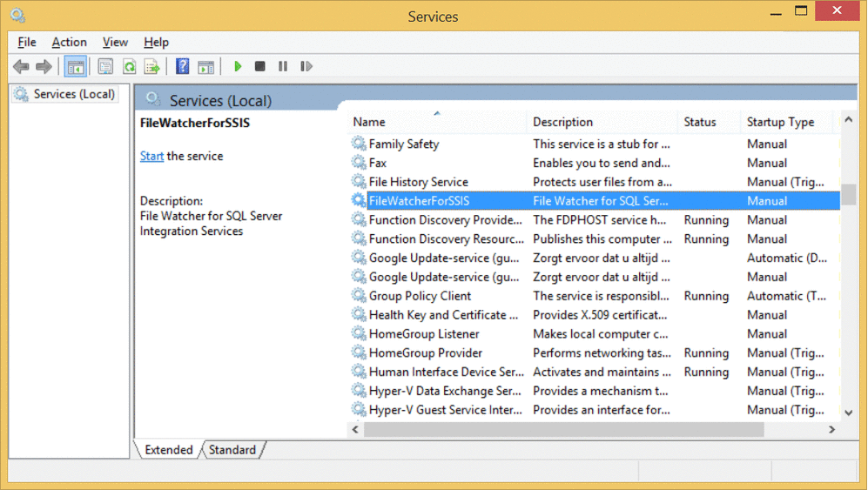Click 'Manual (Trig...' of File History Service

[x=785, y=182]
